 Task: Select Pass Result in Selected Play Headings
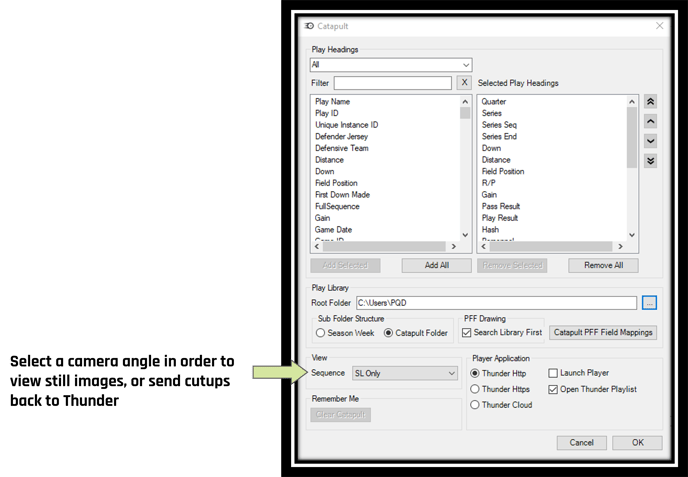pyautogui.click(x=501, y=206)
